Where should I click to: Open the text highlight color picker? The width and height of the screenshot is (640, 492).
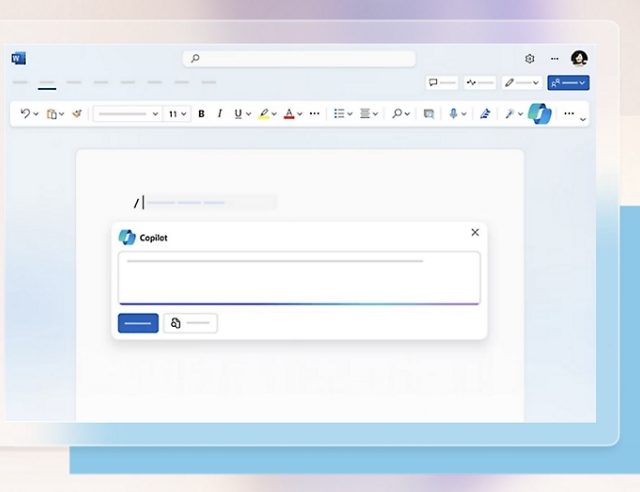tap(265, 114)
